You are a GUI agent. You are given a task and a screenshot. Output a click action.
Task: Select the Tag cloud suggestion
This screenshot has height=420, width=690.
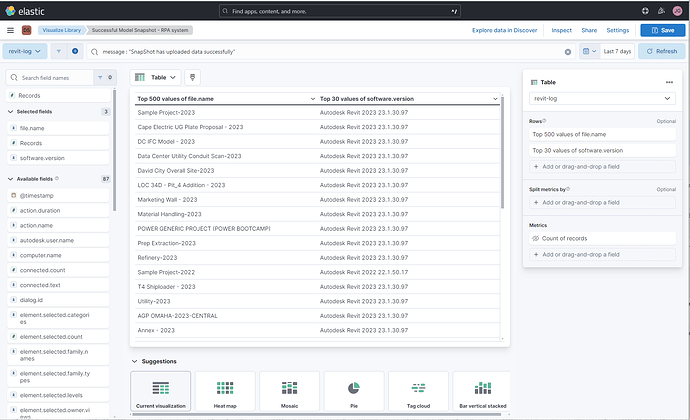point(418,391)
